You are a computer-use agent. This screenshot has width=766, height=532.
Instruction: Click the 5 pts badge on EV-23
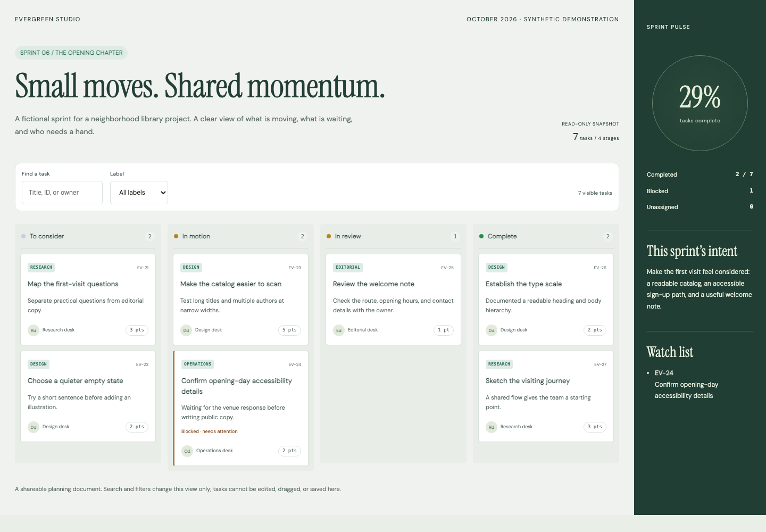point(290,330)
